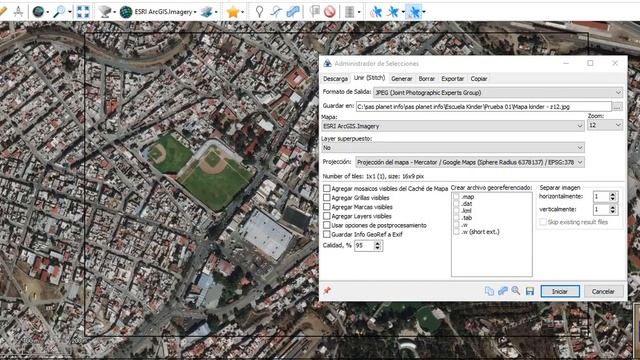Open the favorites star icon
The width and height of the screenshot is (640, 360).
[x=233, y=12]
